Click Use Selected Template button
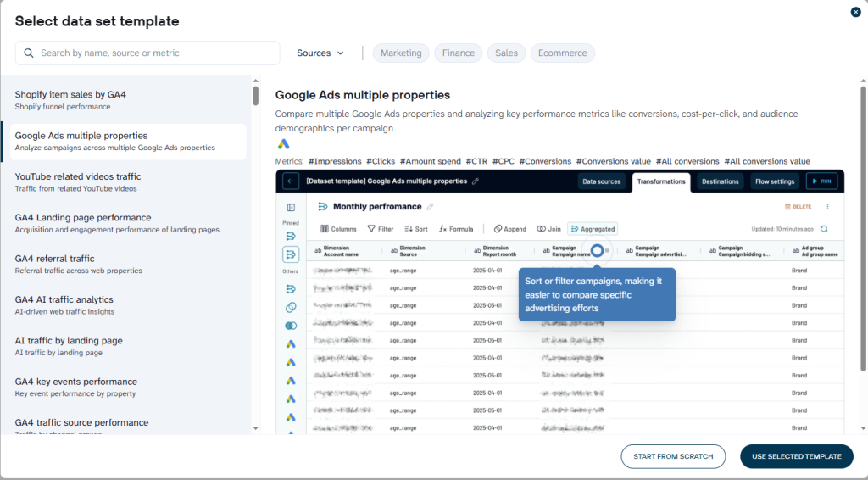This screenshot has width=868, height=480. (x=797, y=457)
